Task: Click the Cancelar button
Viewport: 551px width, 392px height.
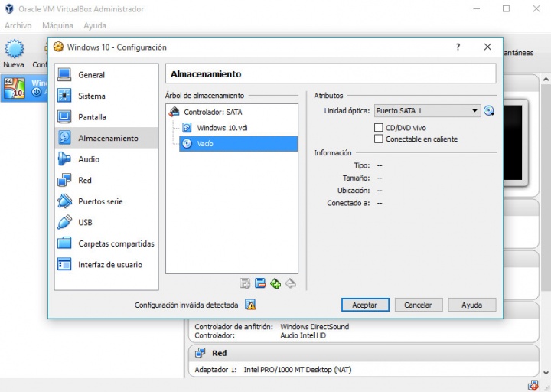Action: pyautogui.click(x=418, y=305)
